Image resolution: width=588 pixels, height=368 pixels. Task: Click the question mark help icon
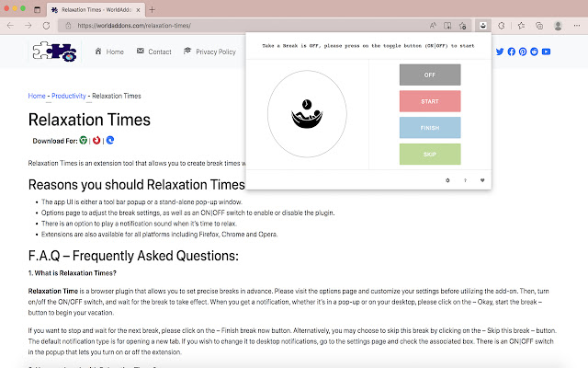[465, 180]
